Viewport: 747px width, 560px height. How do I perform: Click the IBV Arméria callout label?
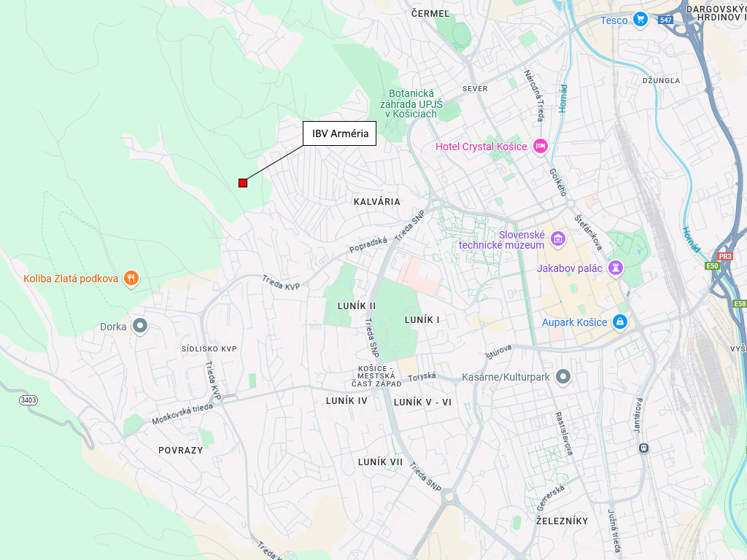[340, 133]
